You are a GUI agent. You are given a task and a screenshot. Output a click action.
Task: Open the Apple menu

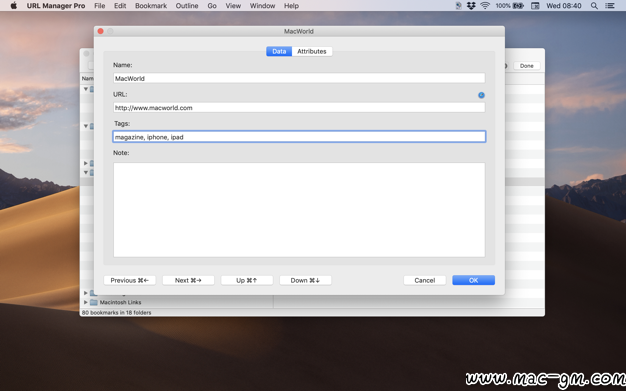(14, 6)
